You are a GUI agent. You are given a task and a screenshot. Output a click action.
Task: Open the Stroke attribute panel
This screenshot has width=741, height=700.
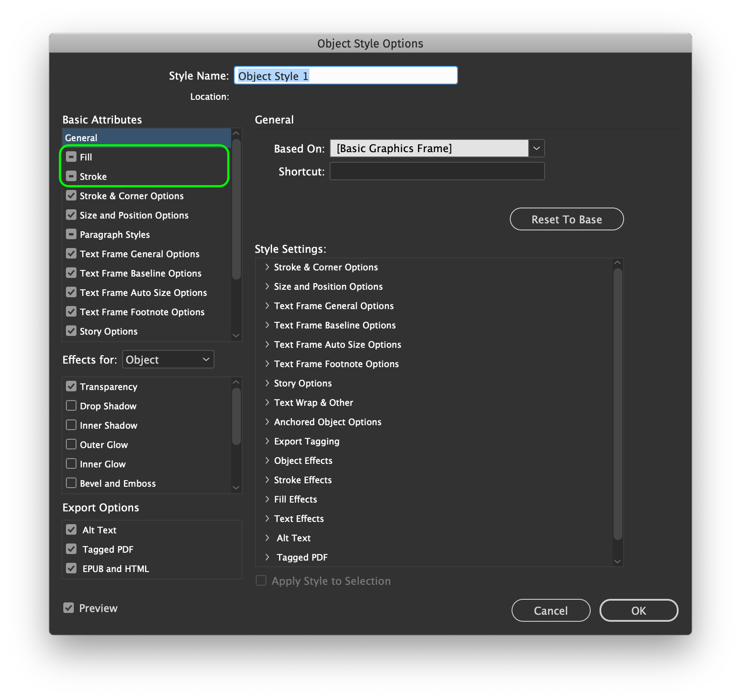[x=93, y=176]
